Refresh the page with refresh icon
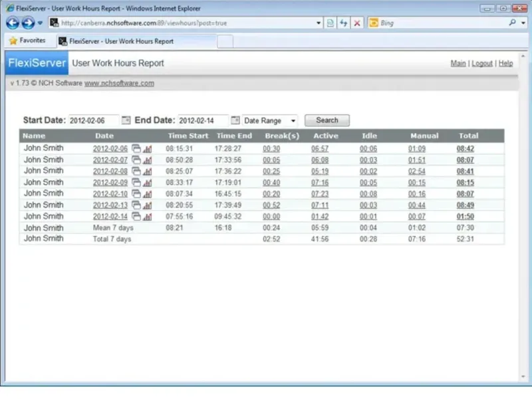 click(343, 23)
